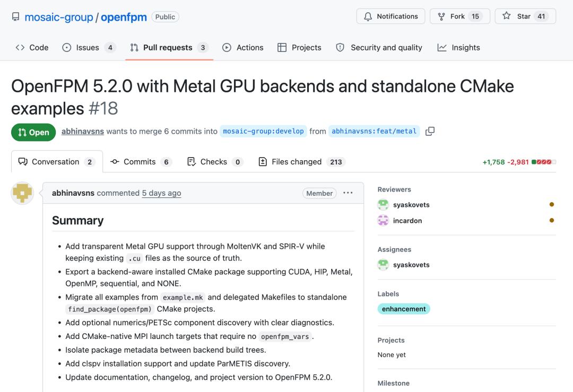Open Security and quality tab
This screenshot has height=392, width=573.
pyautogui.click(x=379, y=48)
